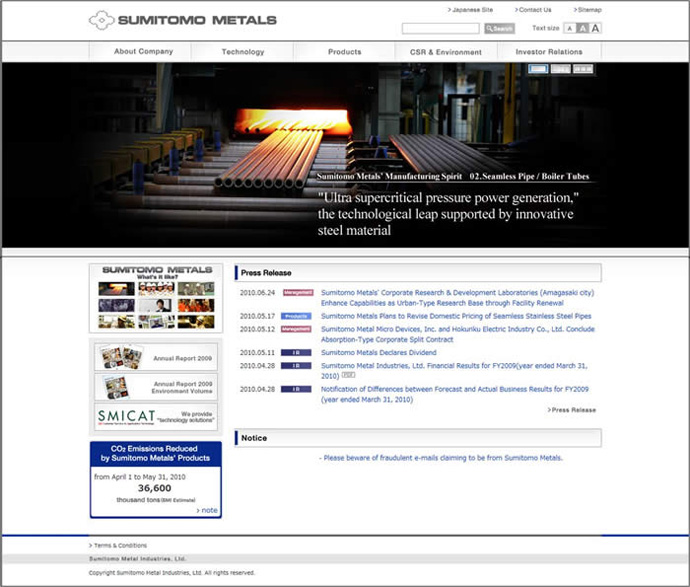Image resolution: width=690 pixels, height=587 pixels.
Task: Select second banner slide indicator
Action: 561,69
